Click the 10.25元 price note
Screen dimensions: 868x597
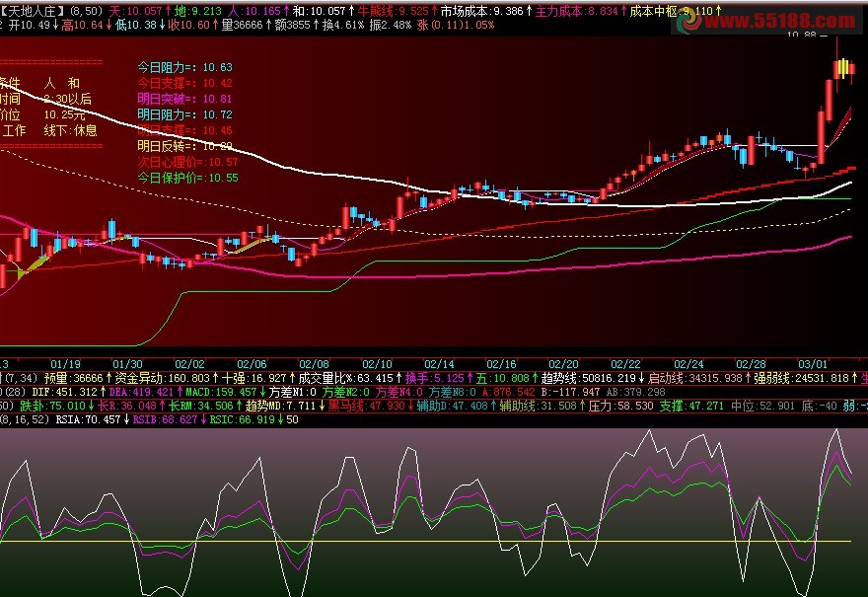(x=65, y=114)
